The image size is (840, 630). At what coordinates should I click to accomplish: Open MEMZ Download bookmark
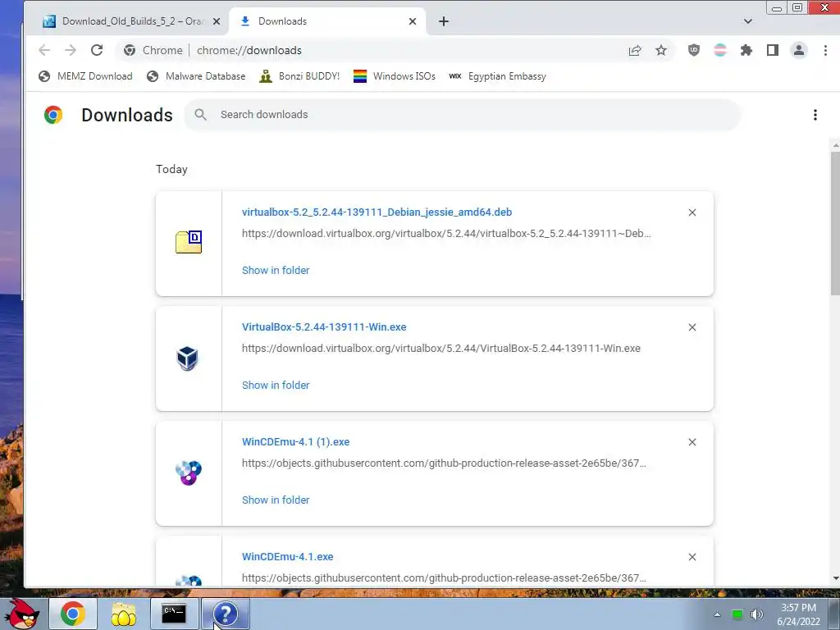[85, 76]
